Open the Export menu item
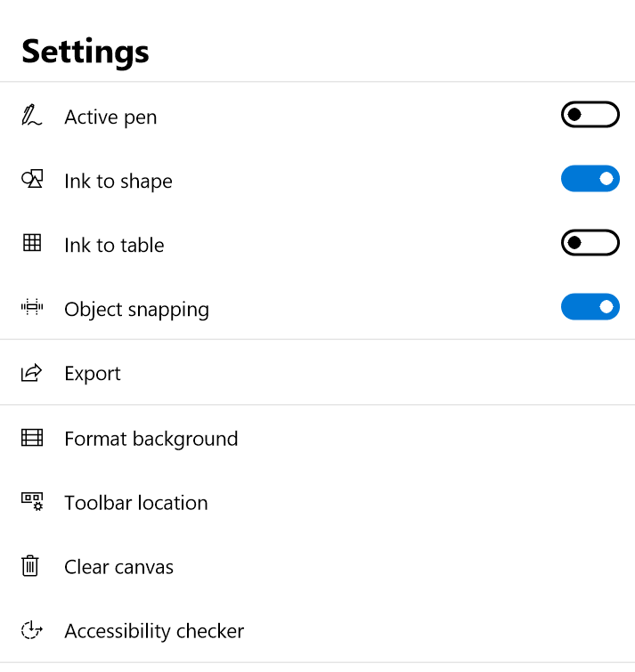Screen dimensions: 635x672 pos(93,374)
